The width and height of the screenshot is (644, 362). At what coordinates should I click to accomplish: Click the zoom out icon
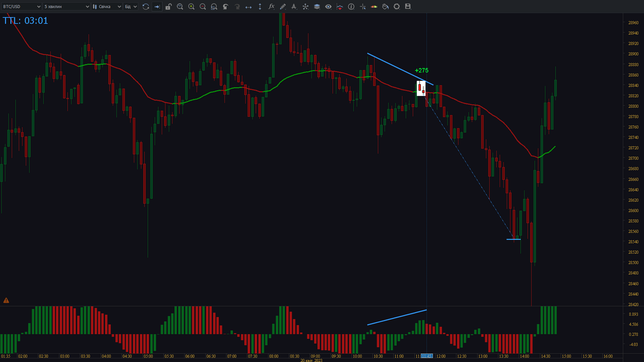tap(203, 6)
